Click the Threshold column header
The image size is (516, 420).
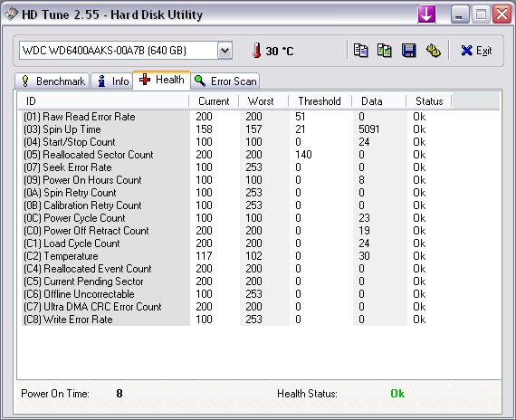pos(320,101)
